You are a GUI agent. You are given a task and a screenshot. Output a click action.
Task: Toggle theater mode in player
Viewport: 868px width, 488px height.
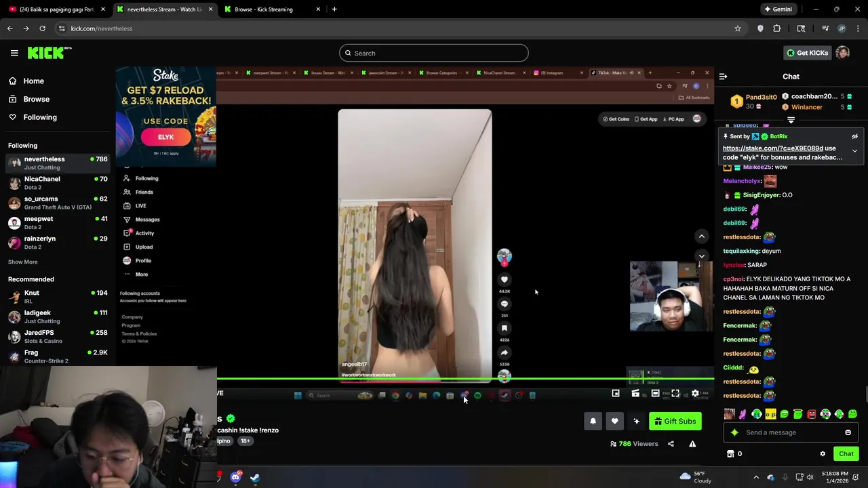click(655, 393)
